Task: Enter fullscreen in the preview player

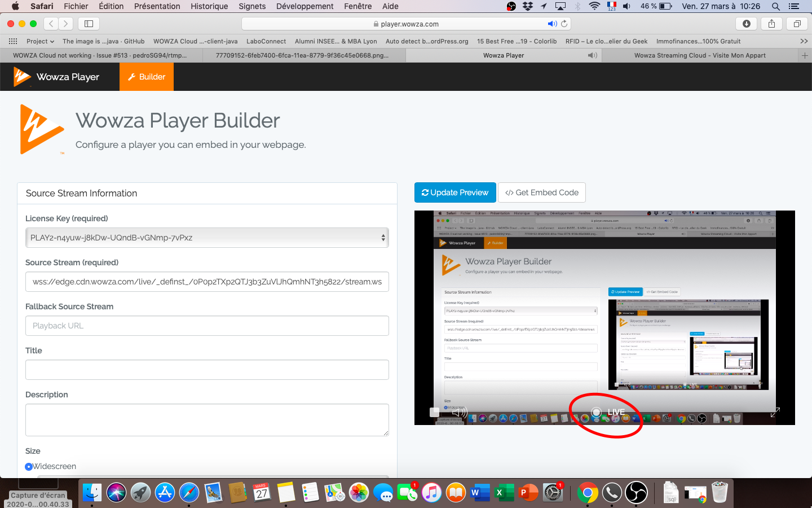Action: coord(775,413)
